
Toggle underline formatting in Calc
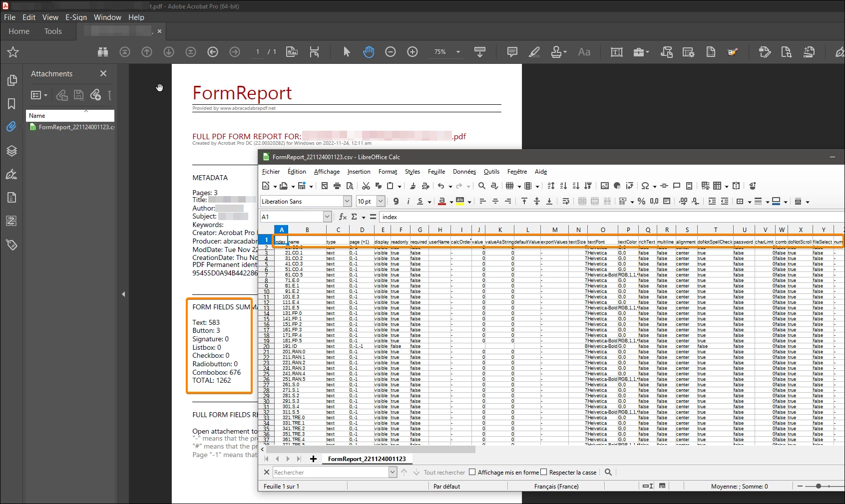click(x=420, y=201)
